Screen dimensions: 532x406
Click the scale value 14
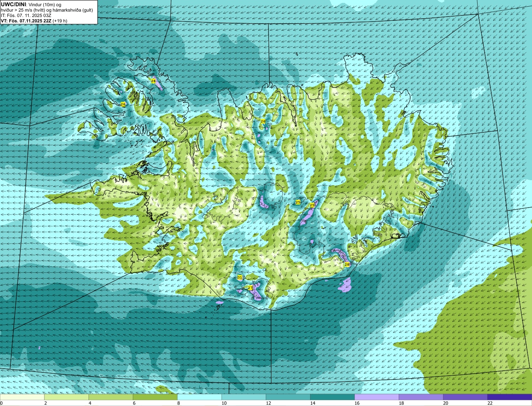pos(313,403)
